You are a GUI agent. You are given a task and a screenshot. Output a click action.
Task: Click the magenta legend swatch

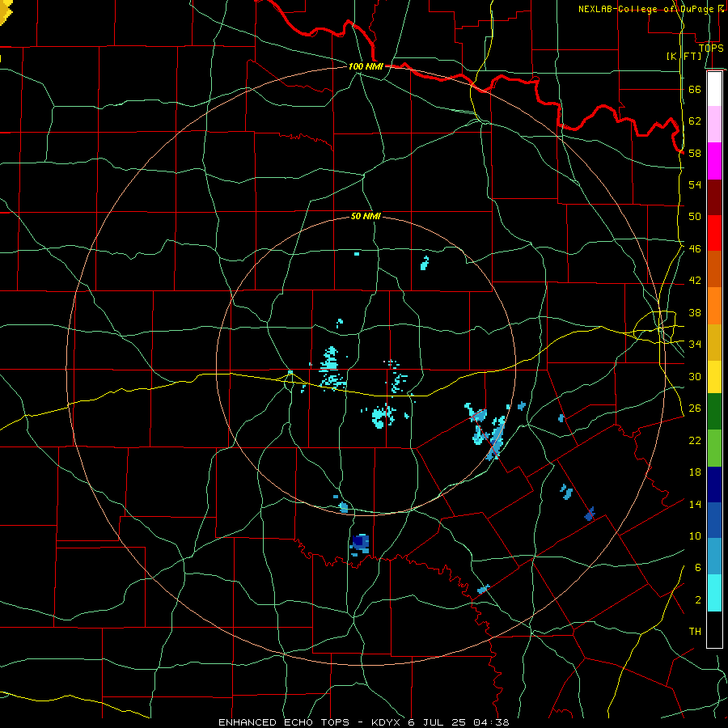[x=714, y=161]
